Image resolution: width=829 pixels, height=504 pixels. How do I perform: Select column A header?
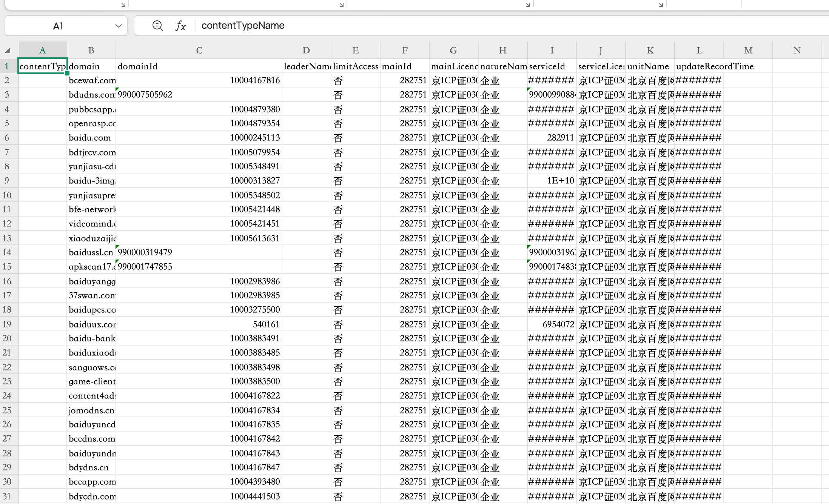pos(43,50)
